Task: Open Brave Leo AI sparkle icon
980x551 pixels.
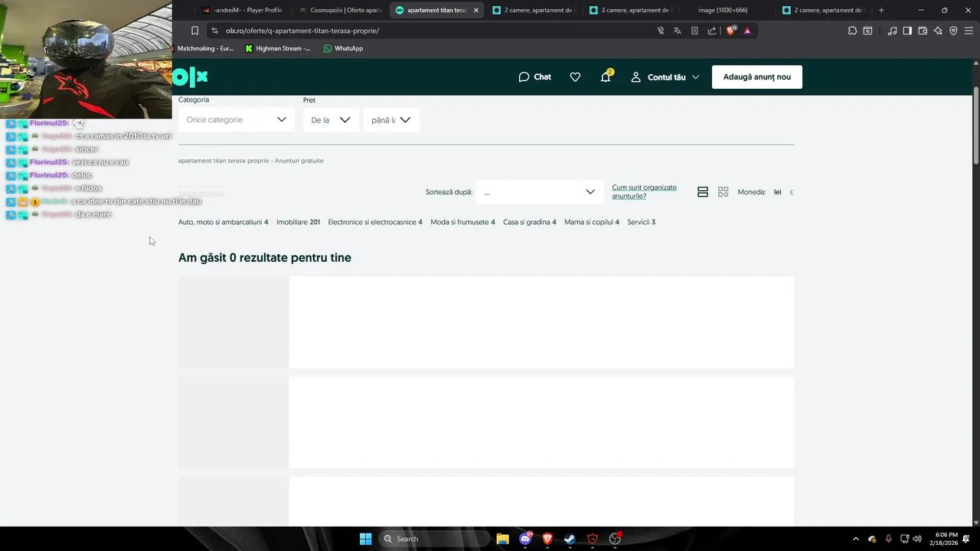Action: 938,31
